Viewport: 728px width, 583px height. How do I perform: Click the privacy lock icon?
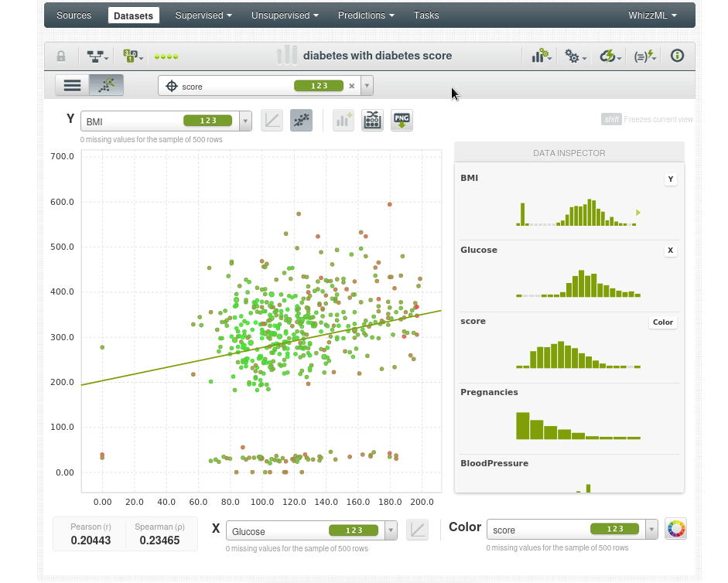tap(61, 56)
